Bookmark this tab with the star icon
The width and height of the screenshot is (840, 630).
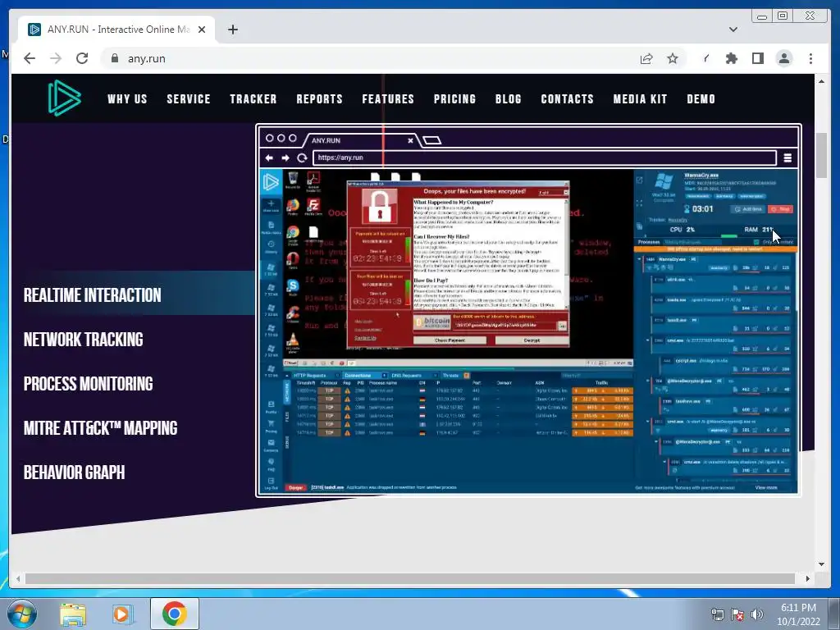(x=673, y=58)
